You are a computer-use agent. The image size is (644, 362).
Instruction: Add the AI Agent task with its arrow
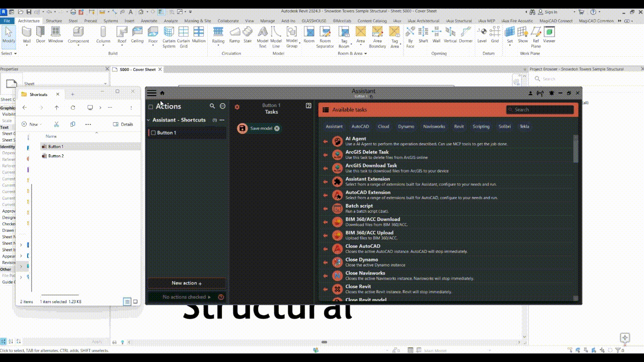[x=326, y=141]
